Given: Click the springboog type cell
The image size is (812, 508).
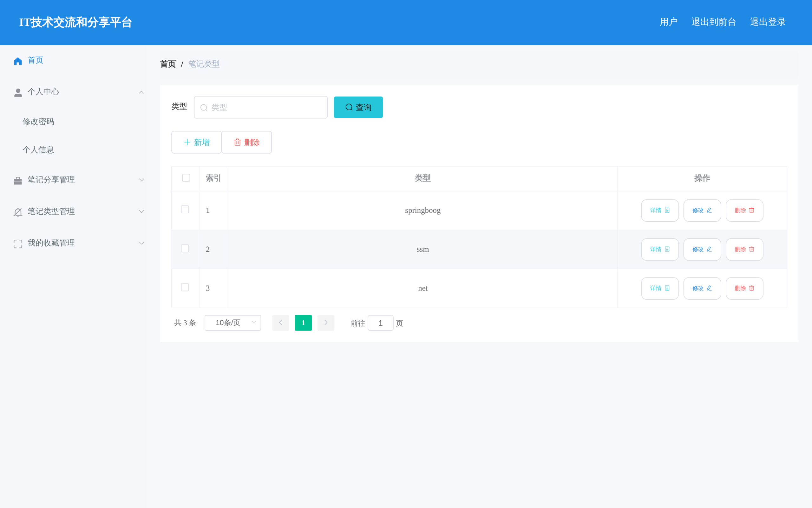Looking at the screenshot, I should (422, 210).
